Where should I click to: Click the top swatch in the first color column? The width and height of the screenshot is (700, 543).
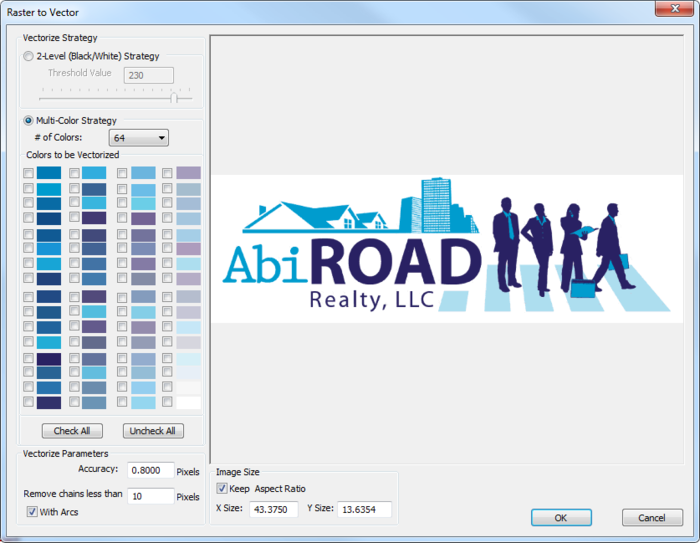[x=49, y=173]
